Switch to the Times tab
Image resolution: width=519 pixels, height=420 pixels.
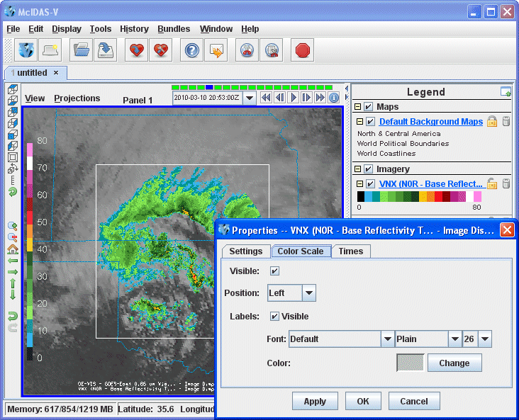pos(351,251)
